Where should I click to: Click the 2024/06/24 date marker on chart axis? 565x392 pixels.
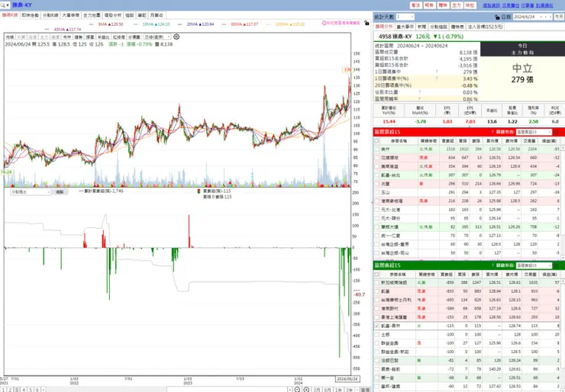[347, 379]
